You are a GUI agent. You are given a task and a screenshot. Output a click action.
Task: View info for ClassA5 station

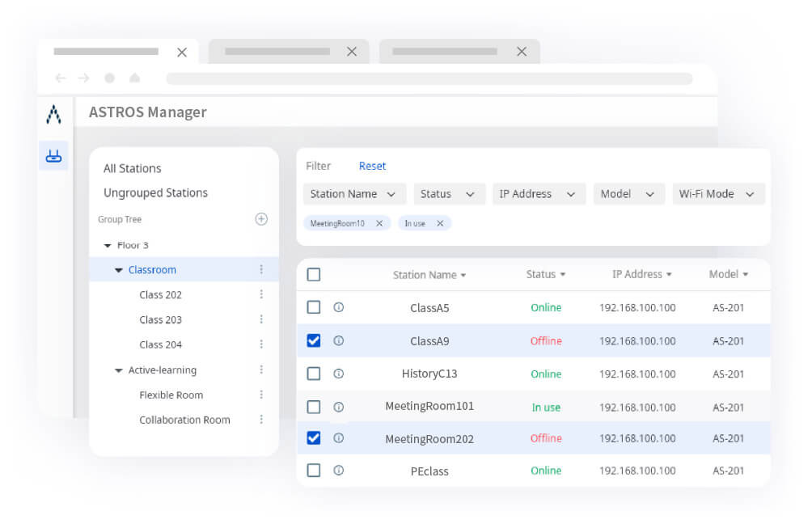[339, 307]
